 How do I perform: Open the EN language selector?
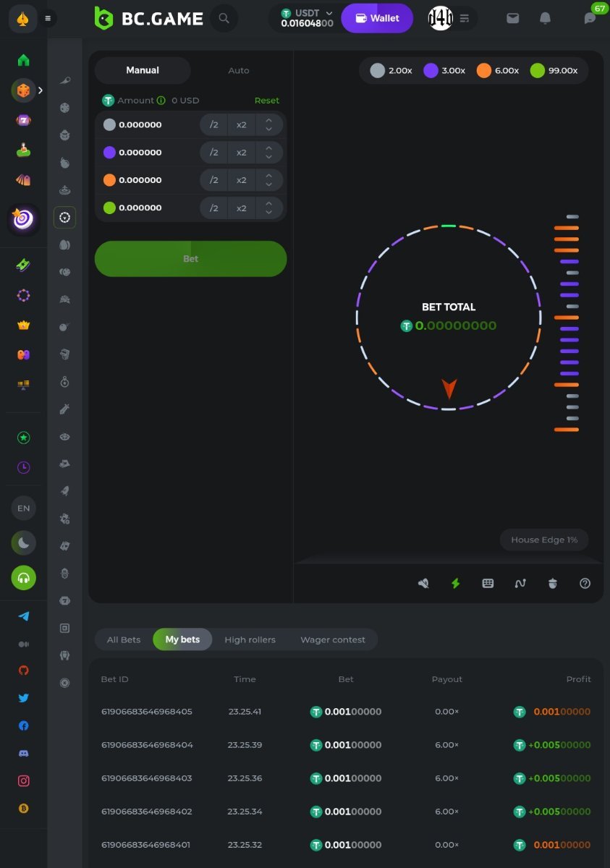(24, 508)
